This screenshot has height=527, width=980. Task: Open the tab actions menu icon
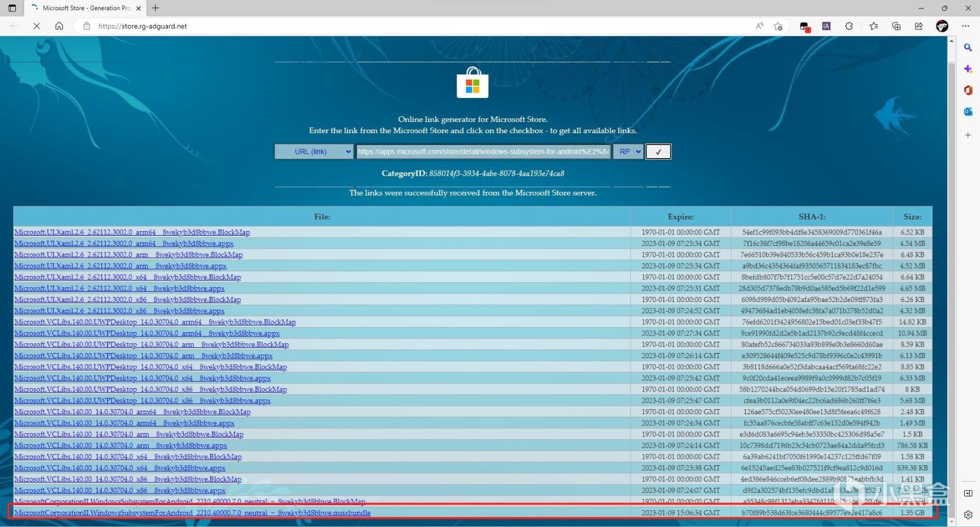coord(12,8)
